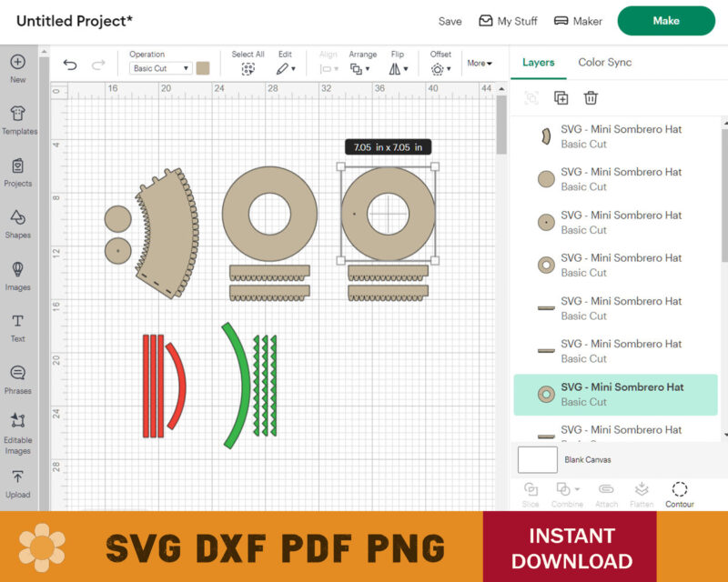Select the Blank Canvas thumbnail

[x=537, y=460]
